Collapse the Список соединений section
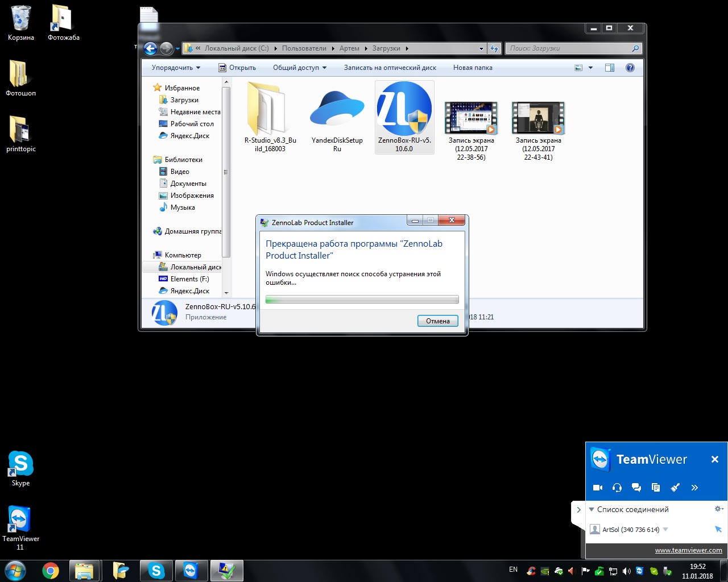Viewport: 728px width, 582px height. pos(591,509)
